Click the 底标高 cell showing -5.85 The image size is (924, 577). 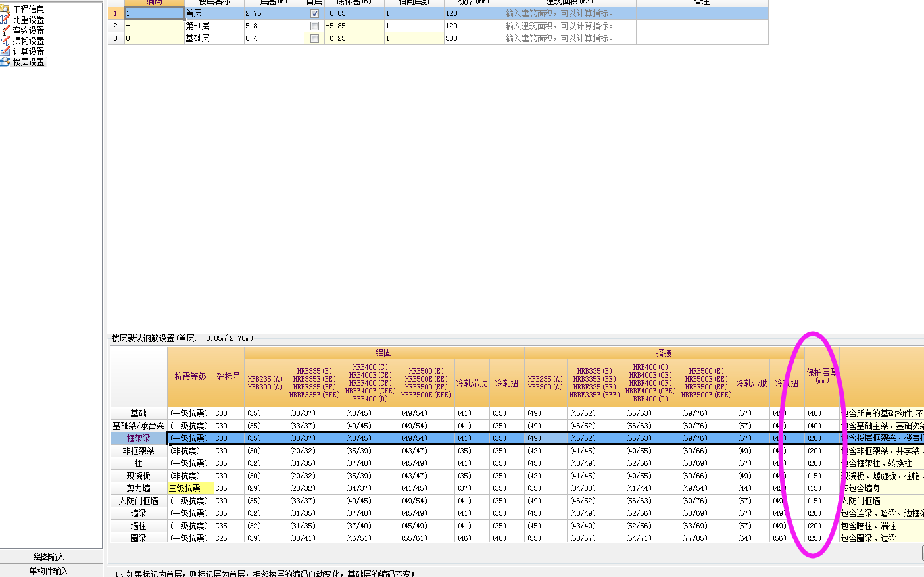354,26
